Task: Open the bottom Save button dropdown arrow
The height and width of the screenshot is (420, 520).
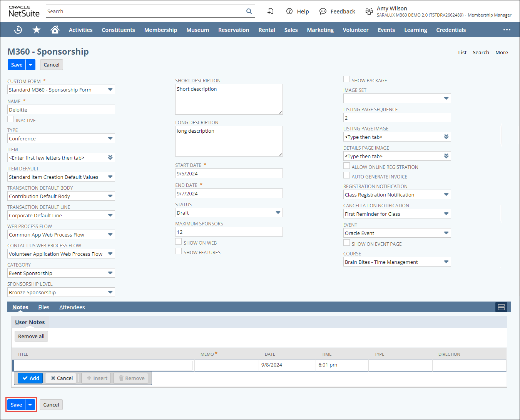Action: pyautogui.click(x=30, y=405)
